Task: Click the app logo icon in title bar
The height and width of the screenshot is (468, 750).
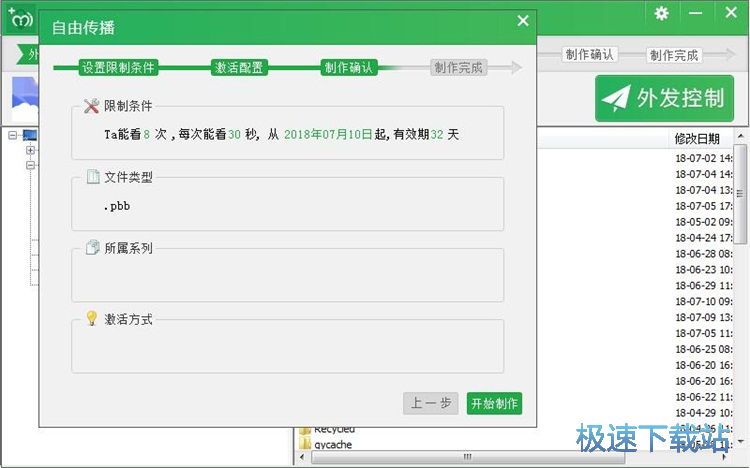Action: click(21, 18)
